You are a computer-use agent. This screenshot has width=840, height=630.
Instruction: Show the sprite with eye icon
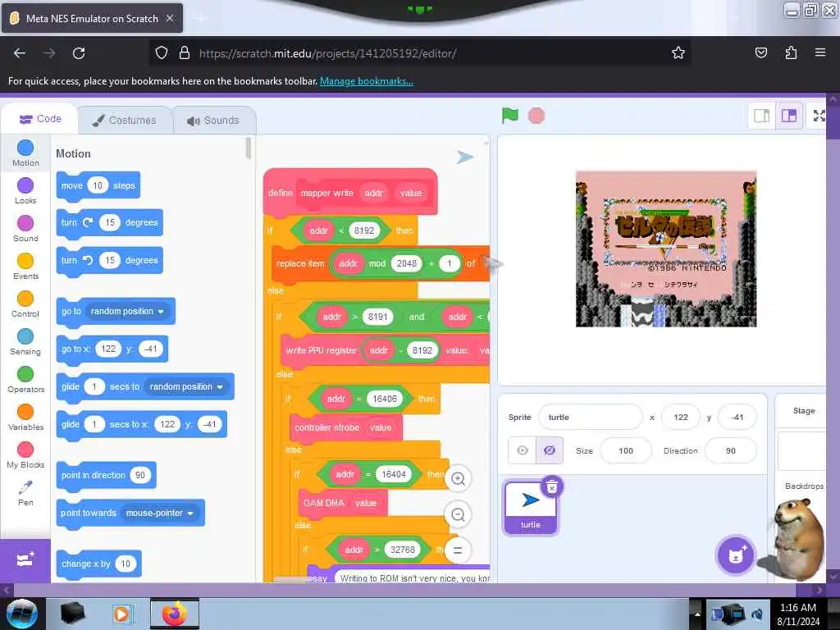(x=523, y=450)
